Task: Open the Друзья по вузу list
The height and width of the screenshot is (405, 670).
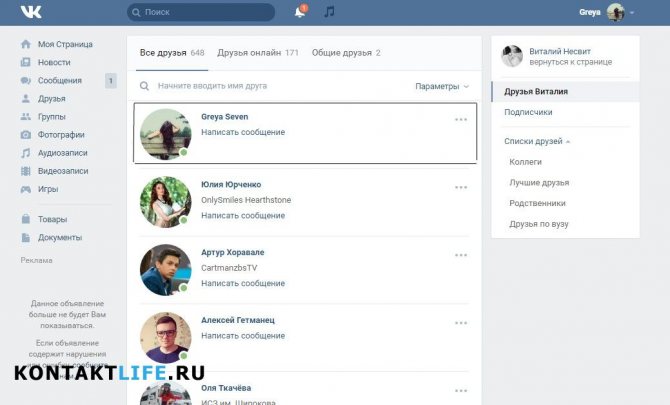Action: 538,224
